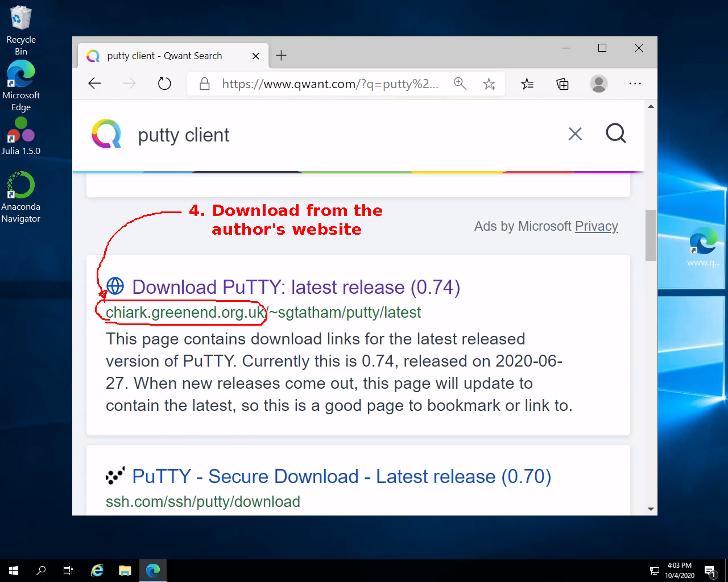Click the Qwant logo
Screen dimensions: 728x582
pyautogui.click(x=106, y=134)
